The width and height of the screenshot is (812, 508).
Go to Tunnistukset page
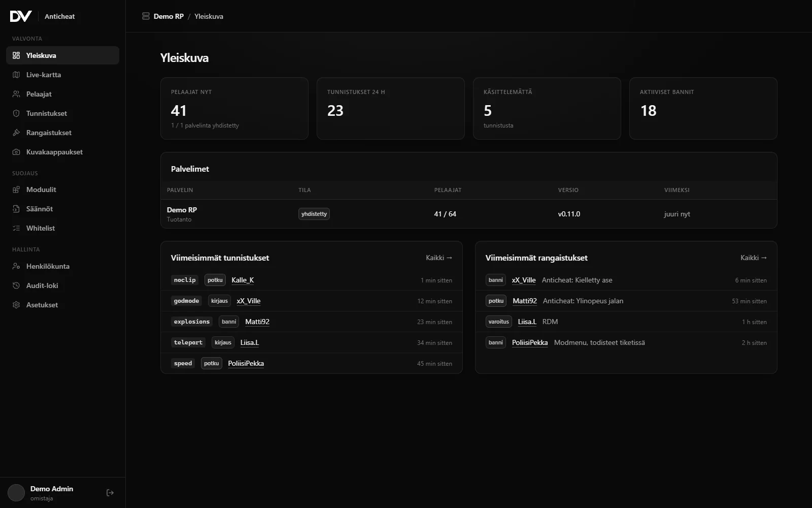coord(62,113)
